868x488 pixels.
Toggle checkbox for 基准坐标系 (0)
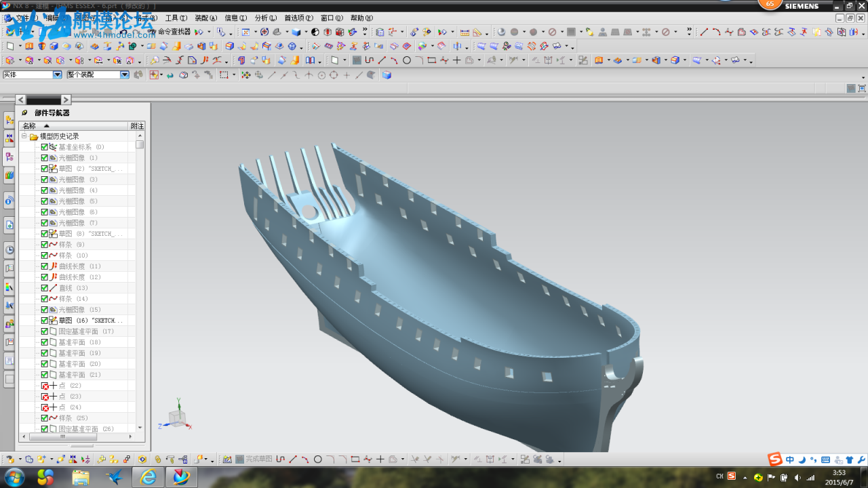coord(44,147)
